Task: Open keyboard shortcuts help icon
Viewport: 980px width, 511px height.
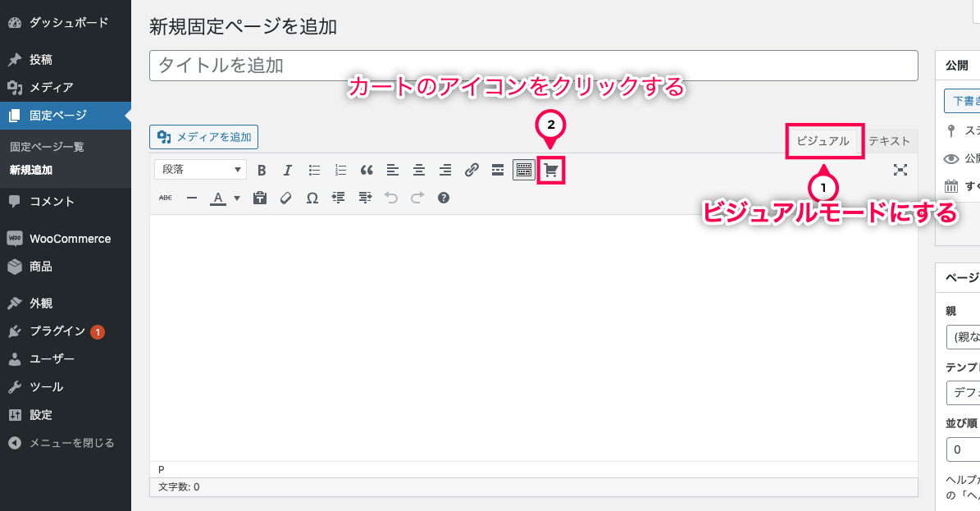Action: click(444, 198)
